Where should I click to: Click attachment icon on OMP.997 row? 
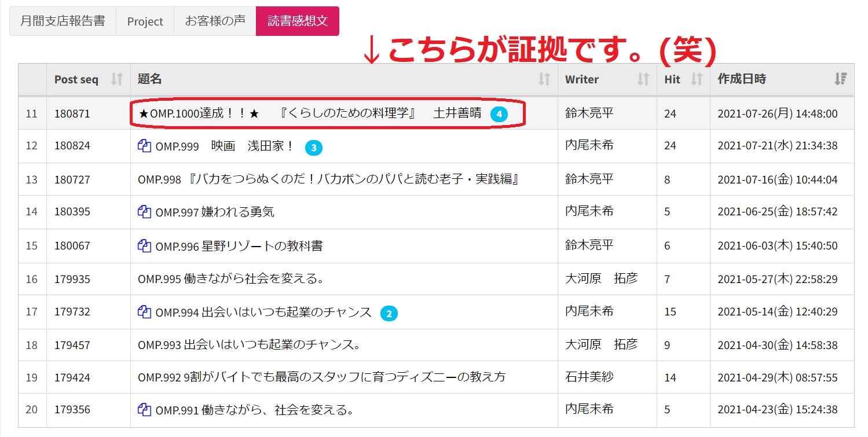pyautogui.click(x=144, y=212)
